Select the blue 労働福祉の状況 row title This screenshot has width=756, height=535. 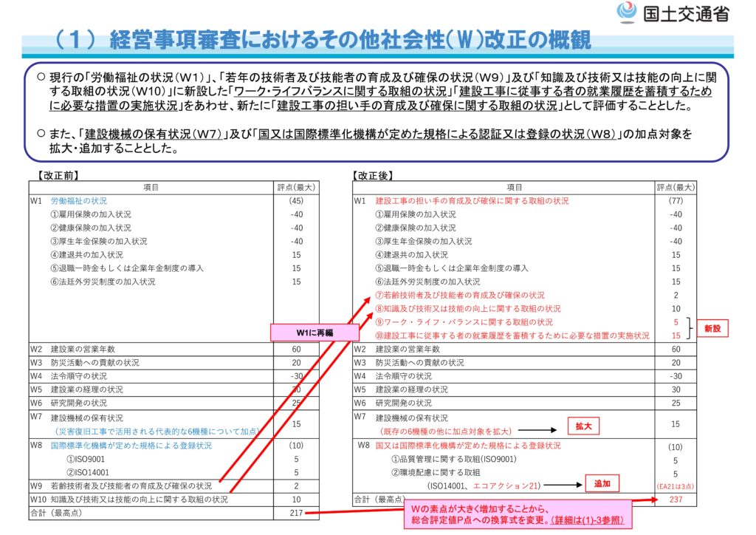[x=78, y=201]
